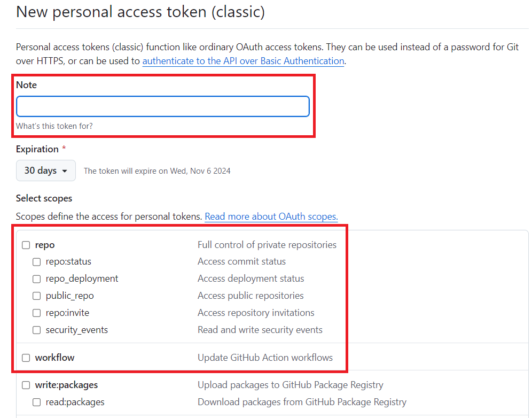This screenshot has width=532, height=418.
Task: Open the 30 days expiration dropdown
Action: (45, 171)
